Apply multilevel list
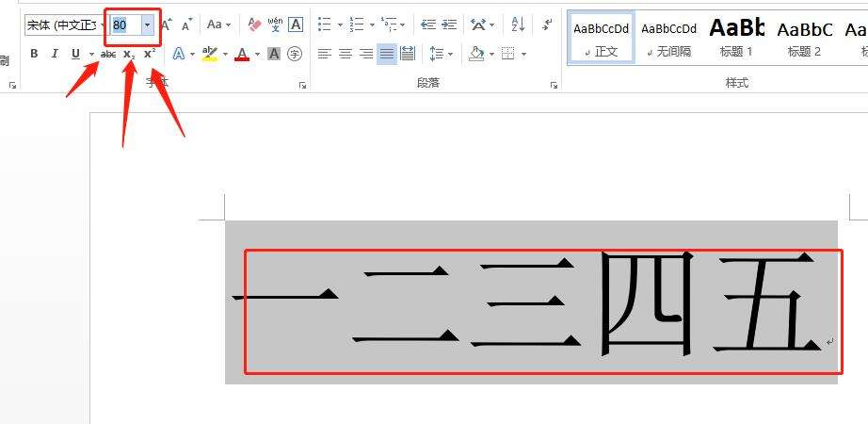868x424 pixels. click(389, 24)
